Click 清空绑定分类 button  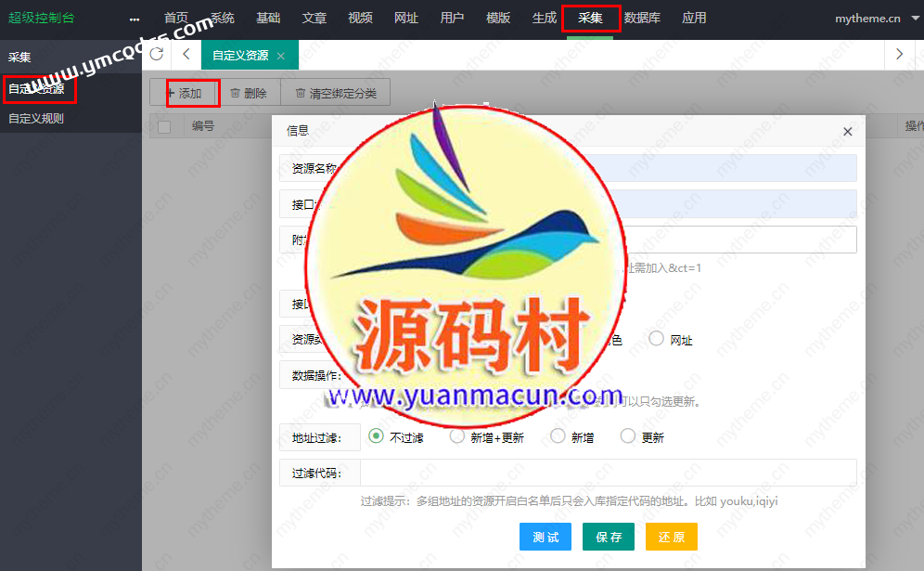point(336,93)
